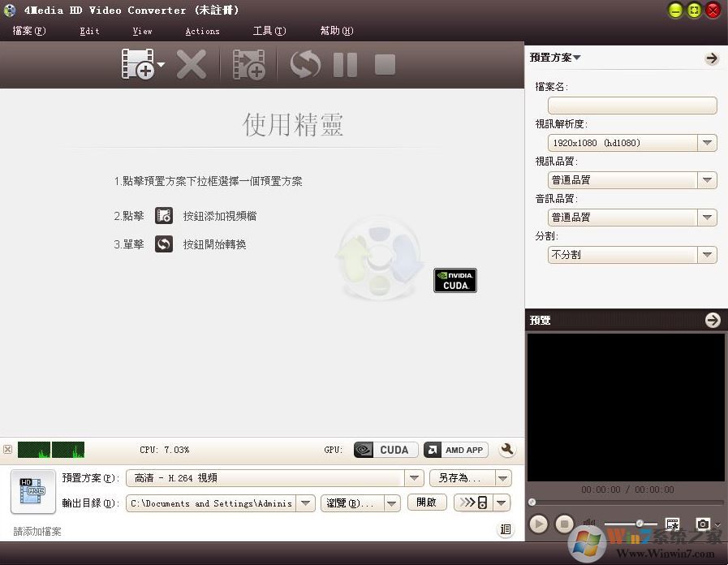Viewport: 728px width, 565px height.
Task: Open the split 不分割 dropdown
Action: pyautogui.click(x=706, y=254)
